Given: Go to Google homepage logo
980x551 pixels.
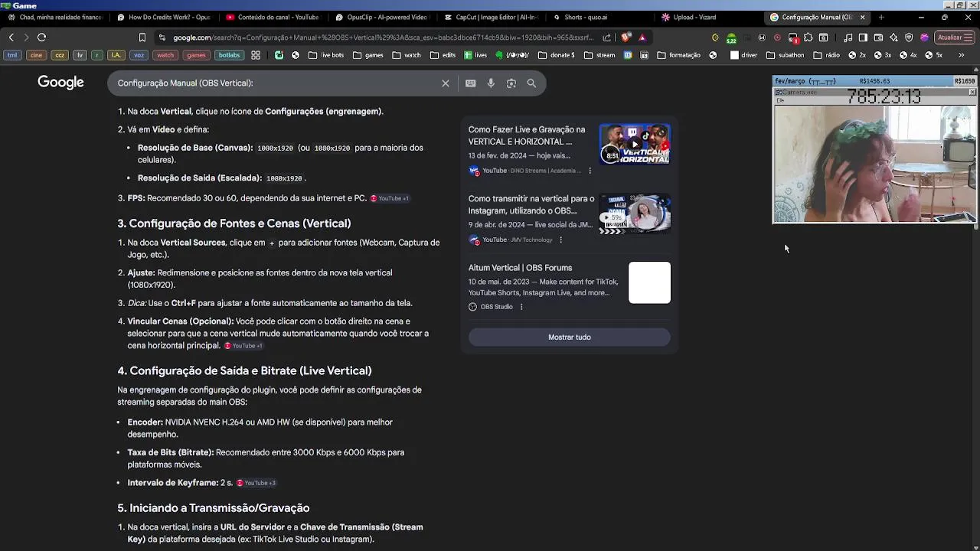Looking at the screenshot, I should click(x=60, y=83).
